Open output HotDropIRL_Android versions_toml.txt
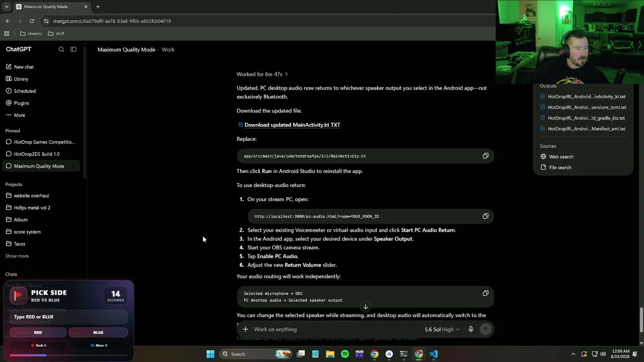The image size is (644, 362). 583,107
